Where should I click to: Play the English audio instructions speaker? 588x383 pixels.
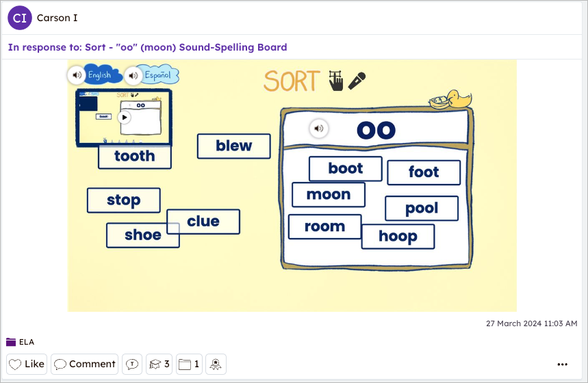[x=77, y=75]
